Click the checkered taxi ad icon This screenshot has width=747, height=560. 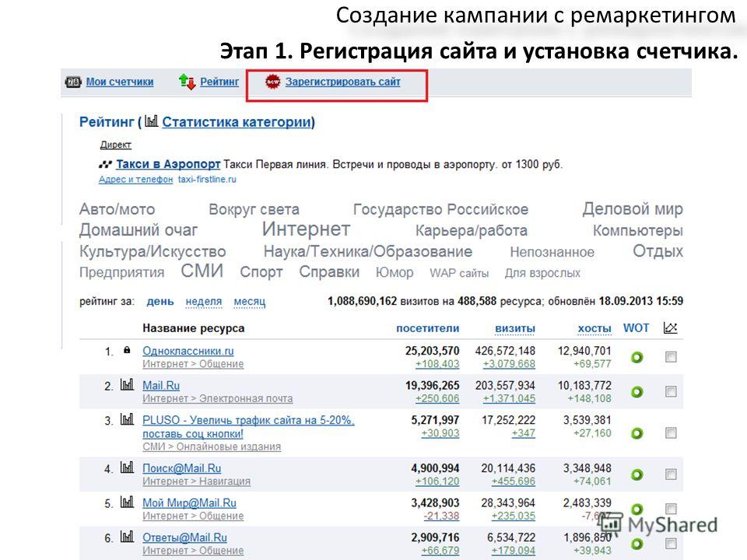[x=105, y=165]
